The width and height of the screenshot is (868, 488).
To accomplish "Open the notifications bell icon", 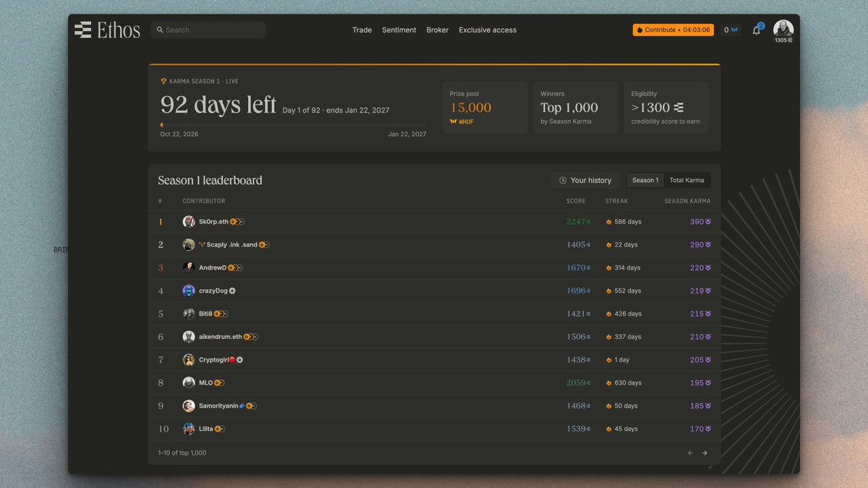I will click(x=757, y=30).
